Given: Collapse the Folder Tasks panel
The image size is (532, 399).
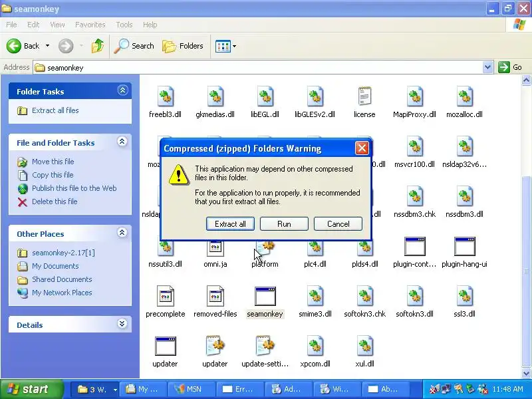Looking at the screenshot, I should point(122,90).
